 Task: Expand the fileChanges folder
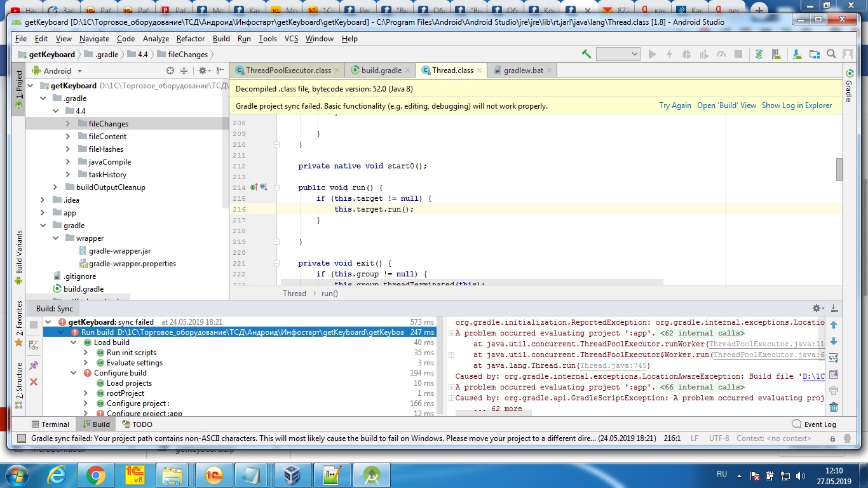tap(68, 124)
